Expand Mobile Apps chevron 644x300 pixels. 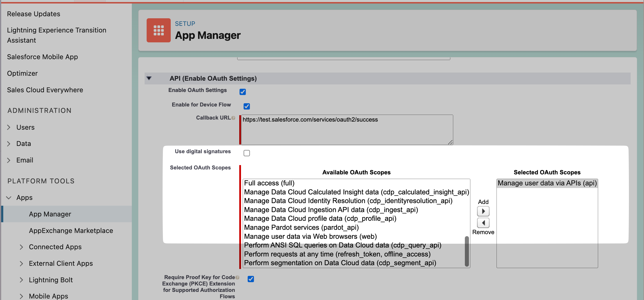[21, 296]
